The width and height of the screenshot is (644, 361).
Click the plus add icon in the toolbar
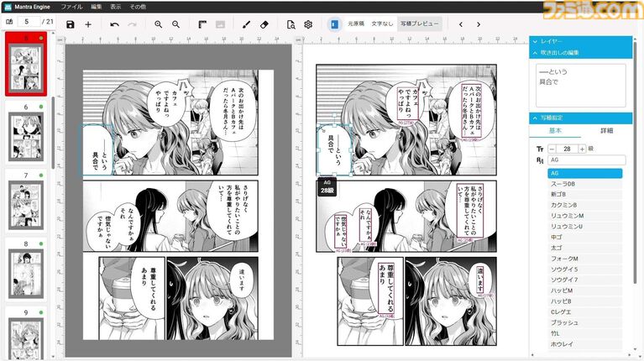pos(88,24)
